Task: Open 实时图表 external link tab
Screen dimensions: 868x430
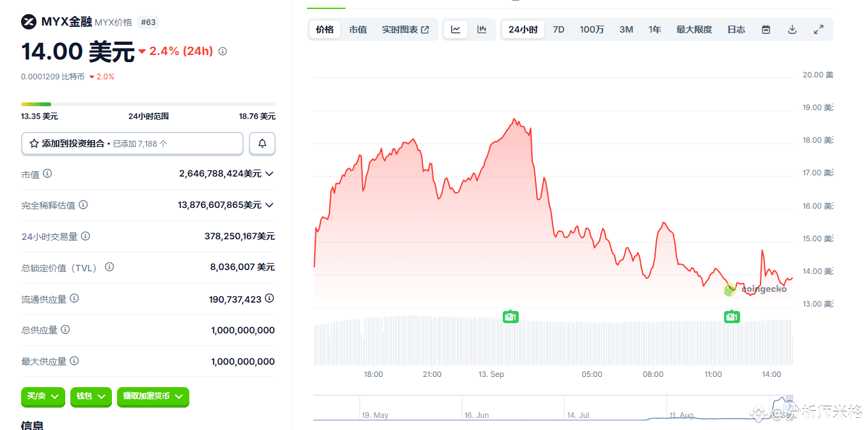Action: click(406, 29)
